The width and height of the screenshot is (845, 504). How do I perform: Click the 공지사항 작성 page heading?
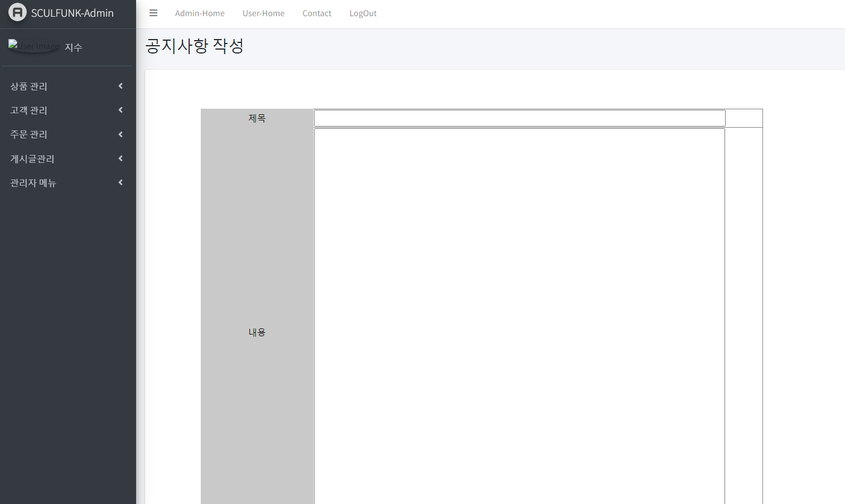[x=195, y=46]
